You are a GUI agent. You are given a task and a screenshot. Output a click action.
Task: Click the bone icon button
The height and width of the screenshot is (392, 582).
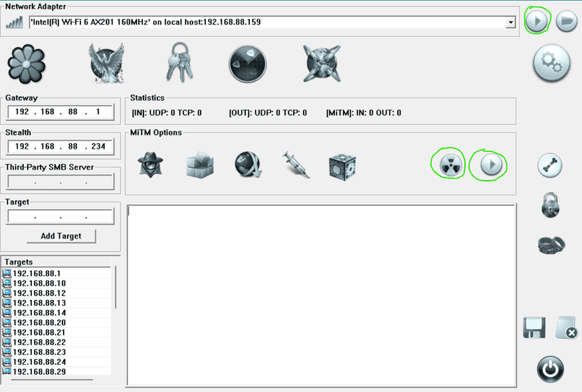[x=549, y=165]
